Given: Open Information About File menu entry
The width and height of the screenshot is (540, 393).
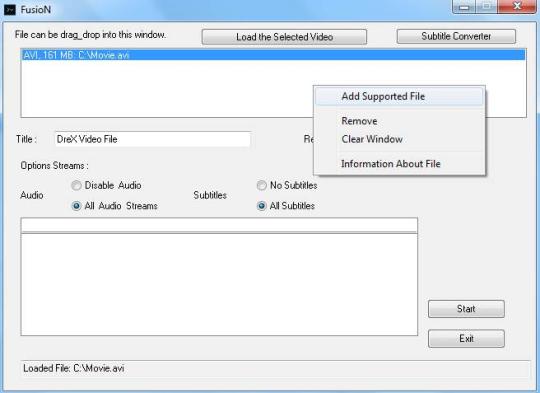Looking at the screenshot, I should coord(399,164).
